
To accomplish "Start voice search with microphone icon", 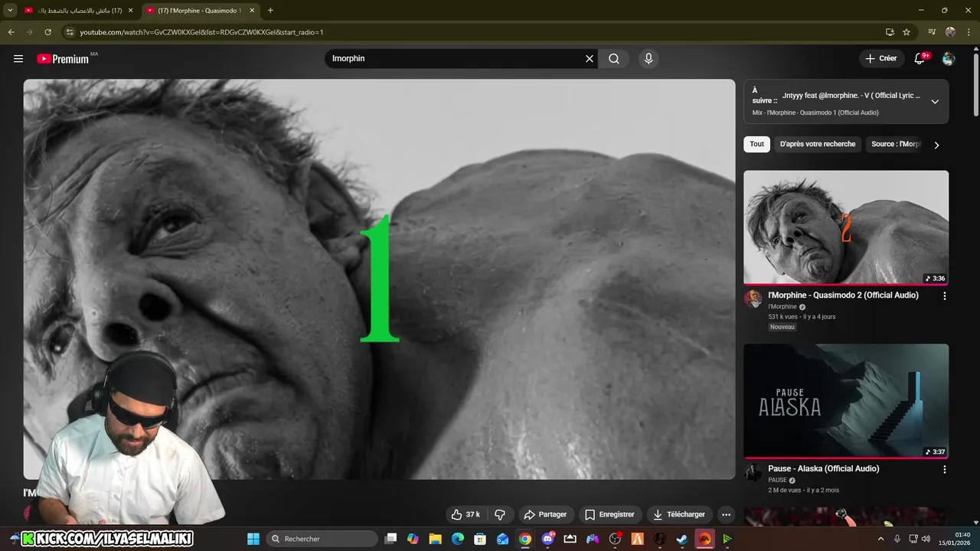I will 648,59.
